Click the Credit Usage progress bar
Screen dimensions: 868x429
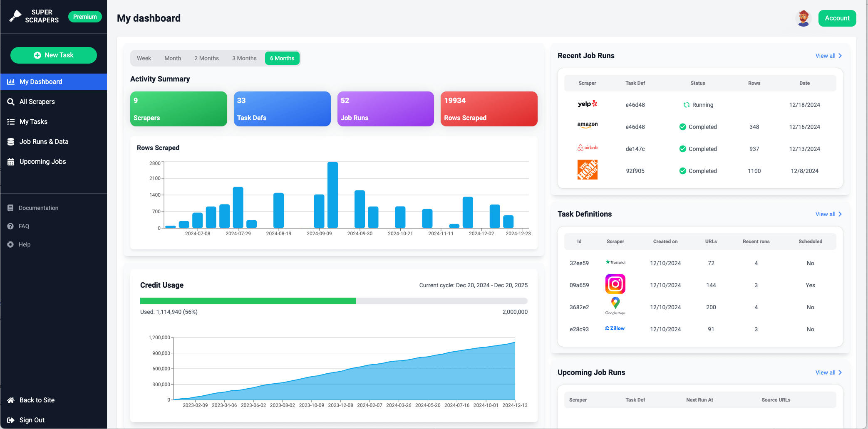[334, 301]
